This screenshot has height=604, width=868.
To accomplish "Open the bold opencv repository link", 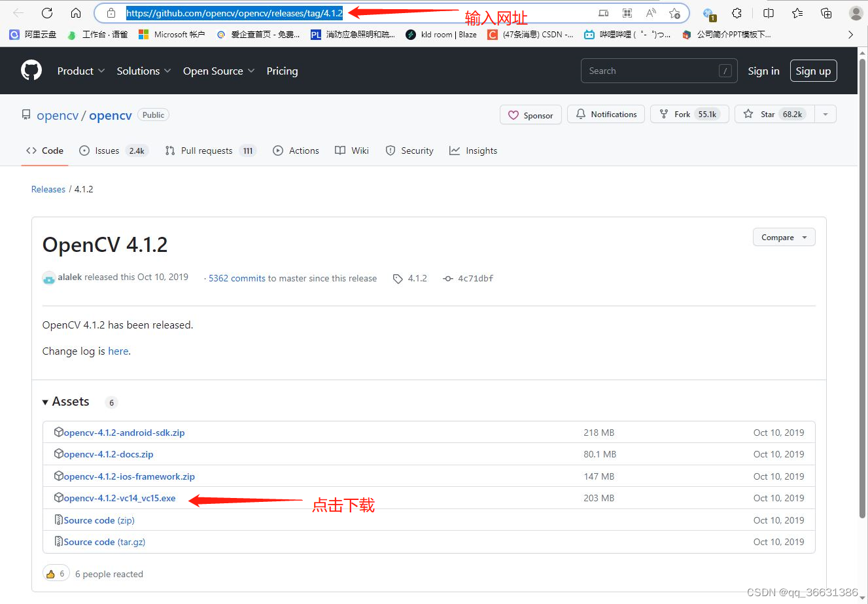I will [111, 115].
